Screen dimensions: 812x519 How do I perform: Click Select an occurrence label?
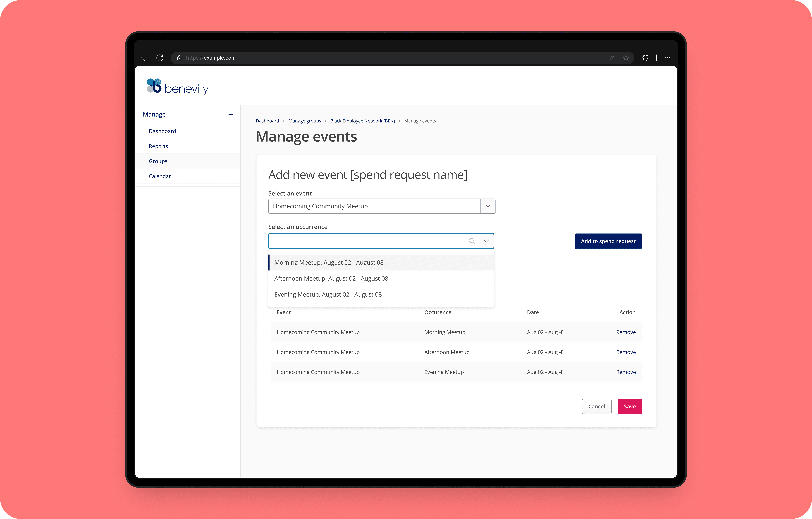[x=298, y=227]
